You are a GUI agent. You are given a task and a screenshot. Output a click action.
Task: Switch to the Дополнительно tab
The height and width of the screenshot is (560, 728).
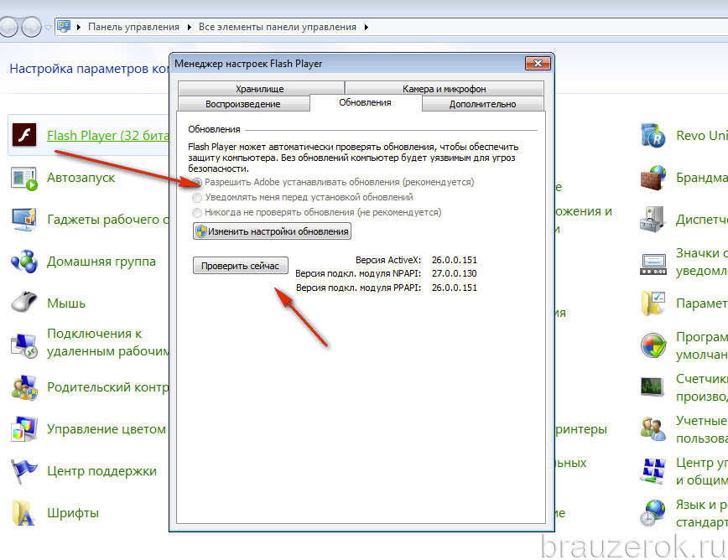[483, 104]
